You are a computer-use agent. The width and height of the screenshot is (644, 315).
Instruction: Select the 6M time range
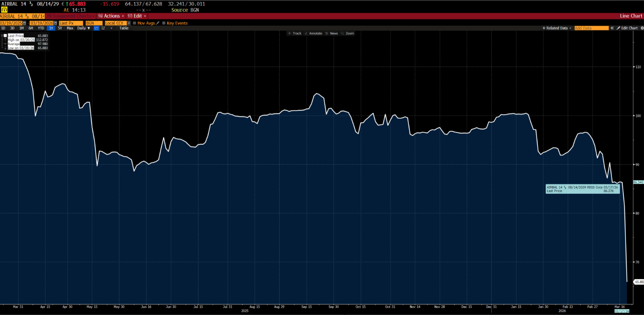(x=31, y=28)
